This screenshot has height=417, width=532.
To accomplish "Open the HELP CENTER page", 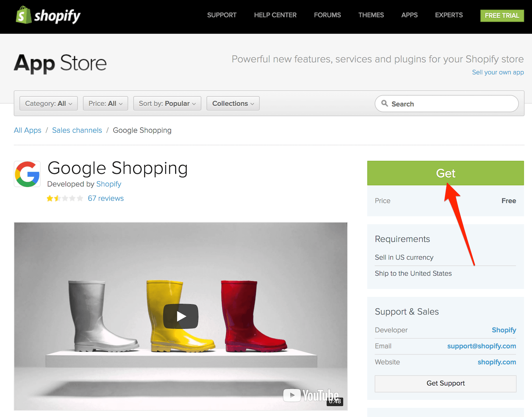I will click(275, 15).
